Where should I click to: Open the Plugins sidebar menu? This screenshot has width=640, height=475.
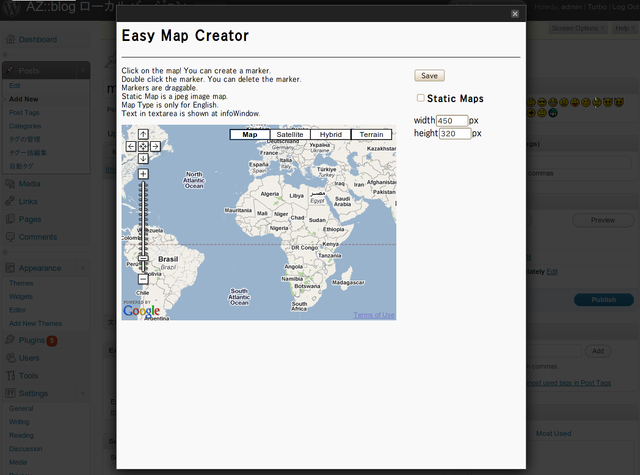(x=32, y=340)
